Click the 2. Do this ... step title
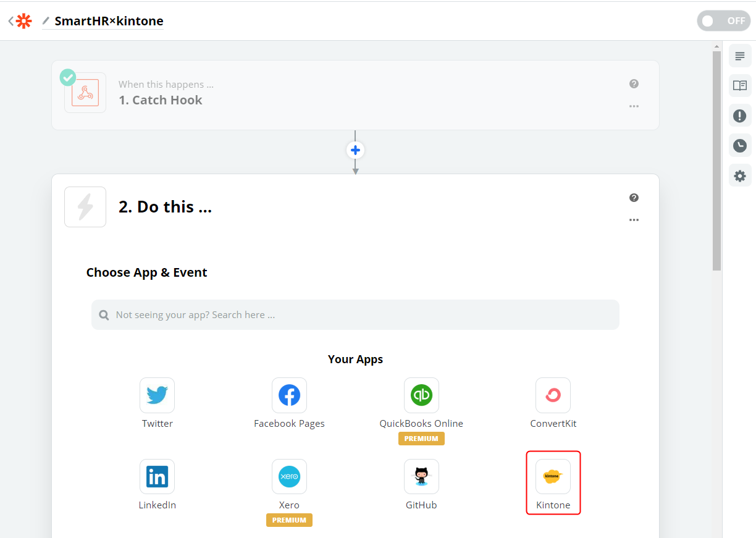 165,207
